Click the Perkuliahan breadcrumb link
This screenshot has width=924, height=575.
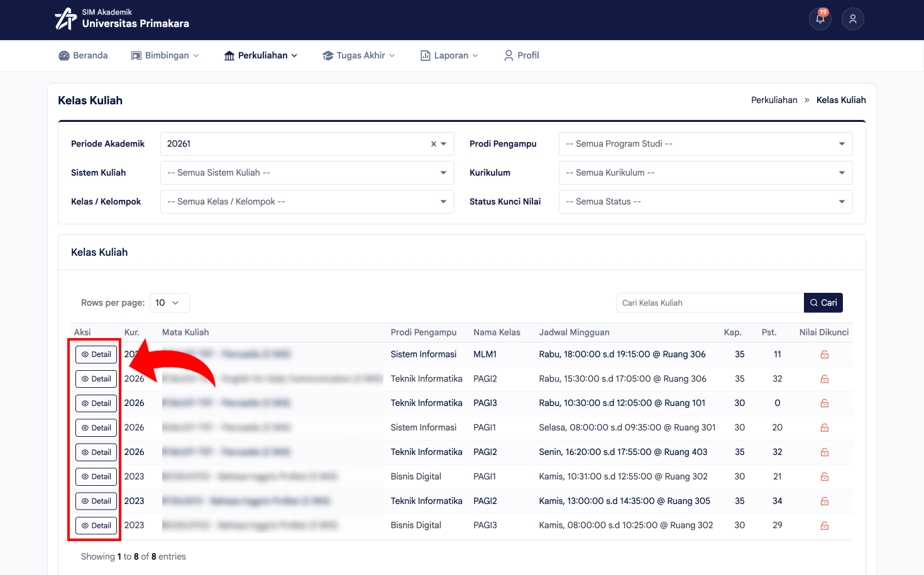pos(774,100)
